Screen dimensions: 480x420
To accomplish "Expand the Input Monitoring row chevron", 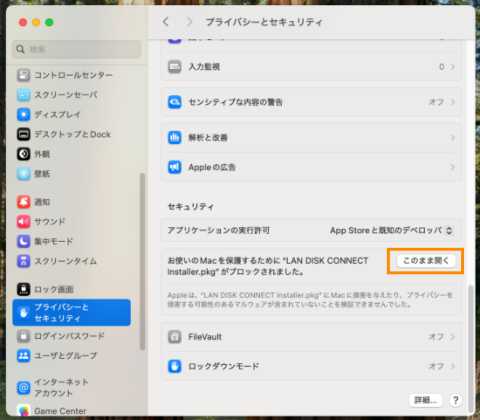I will pos(453,67).
